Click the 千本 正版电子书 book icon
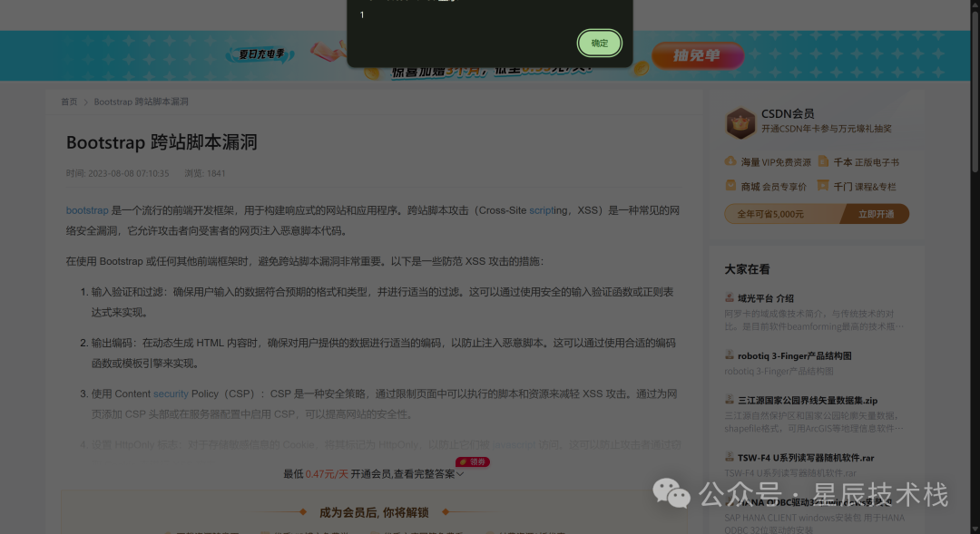980x534 pixels. (x=824, y=161)
